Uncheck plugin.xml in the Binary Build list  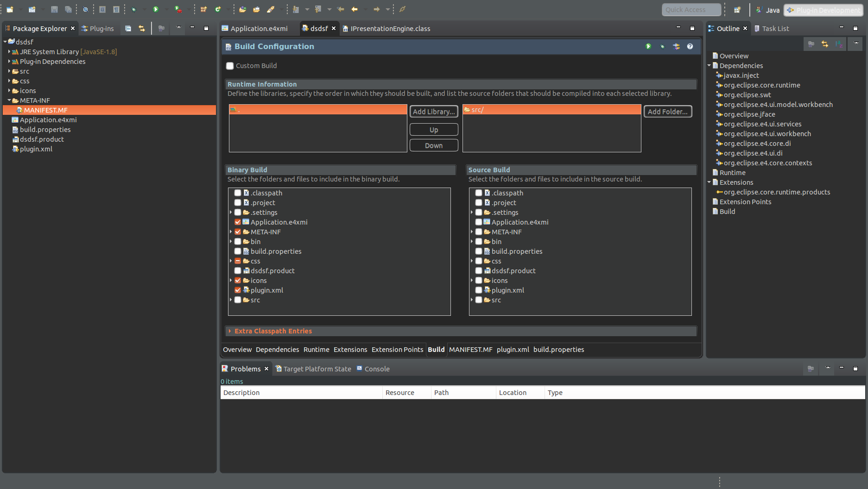238,290
